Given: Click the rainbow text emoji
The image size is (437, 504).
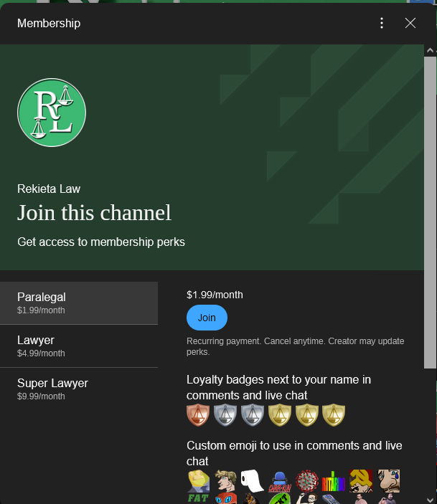Looking at the screenshot, I should click(334, 481).
